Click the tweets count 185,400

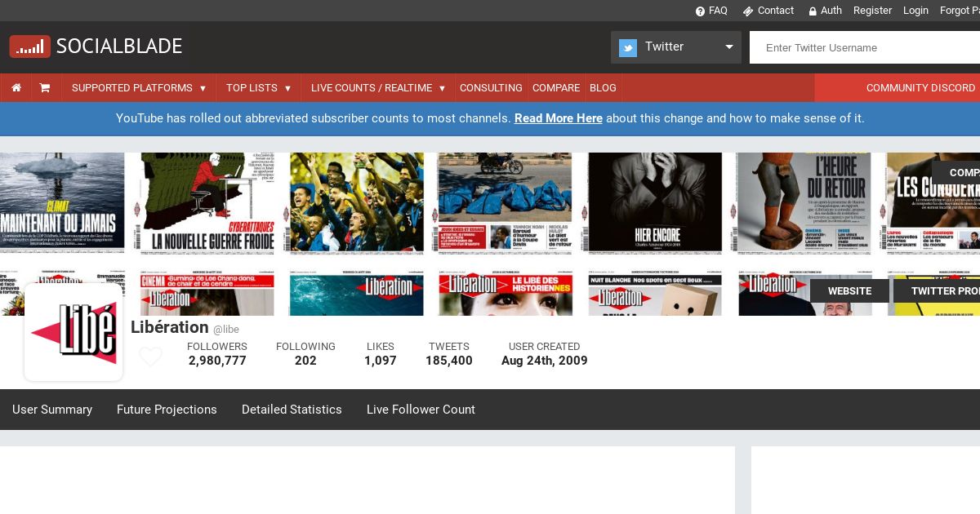[449, 361]
